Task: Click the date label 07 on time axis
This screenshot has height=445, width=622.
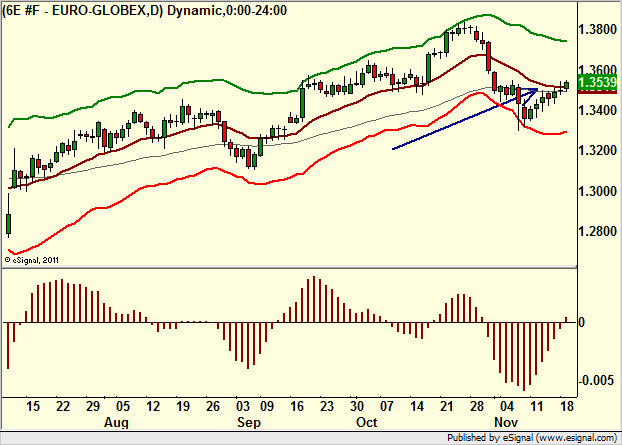Action: [387, 407]
